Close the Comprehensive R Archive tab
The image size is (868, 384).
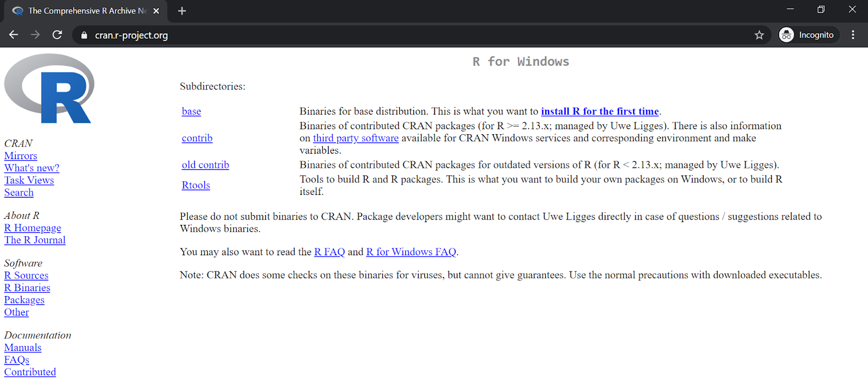click(156, 11)
